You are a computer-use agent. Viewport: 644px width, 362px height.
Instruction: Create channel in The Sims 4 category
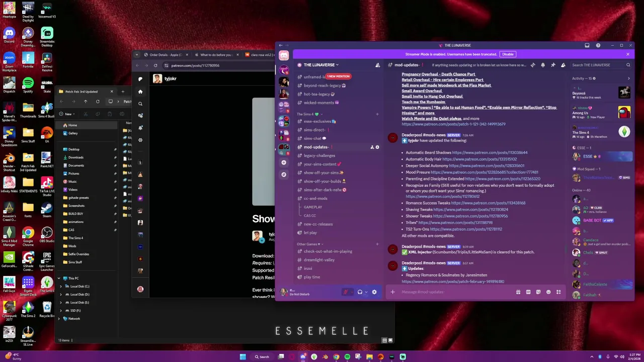tap(377, 114)
